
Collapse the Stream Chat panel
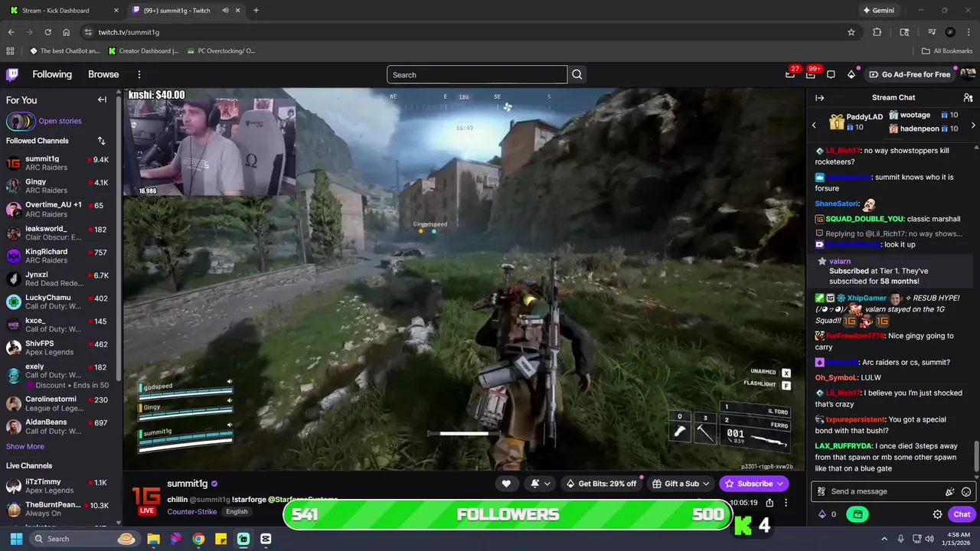[819, 97]
